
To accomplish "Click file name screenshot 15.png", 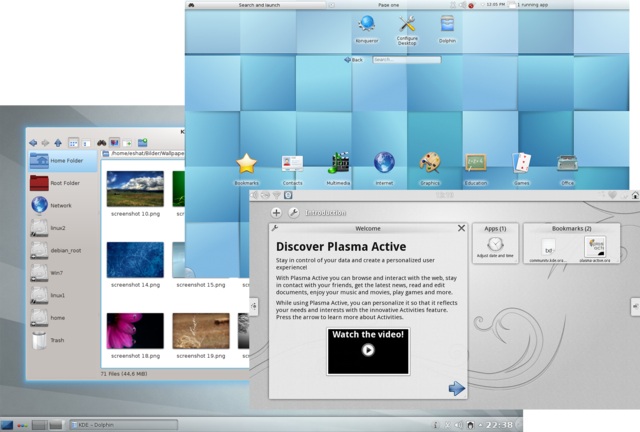I will point(200,285).
